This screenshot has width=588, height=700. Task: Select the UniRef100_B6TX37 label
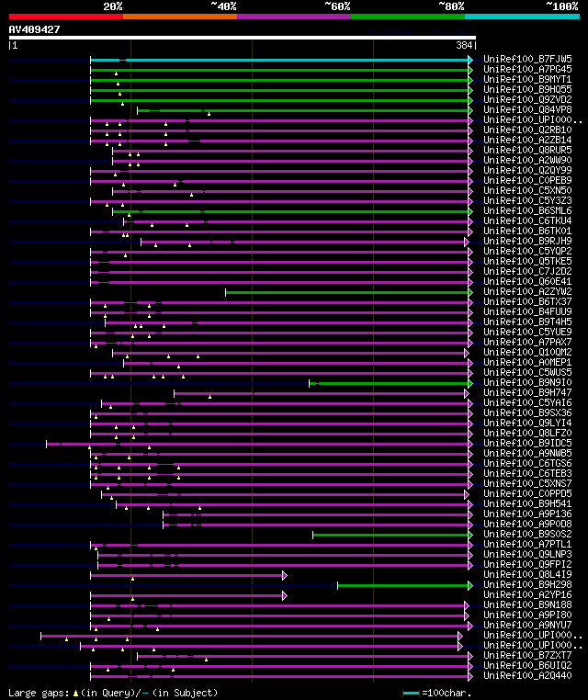(x=527, y=302)
